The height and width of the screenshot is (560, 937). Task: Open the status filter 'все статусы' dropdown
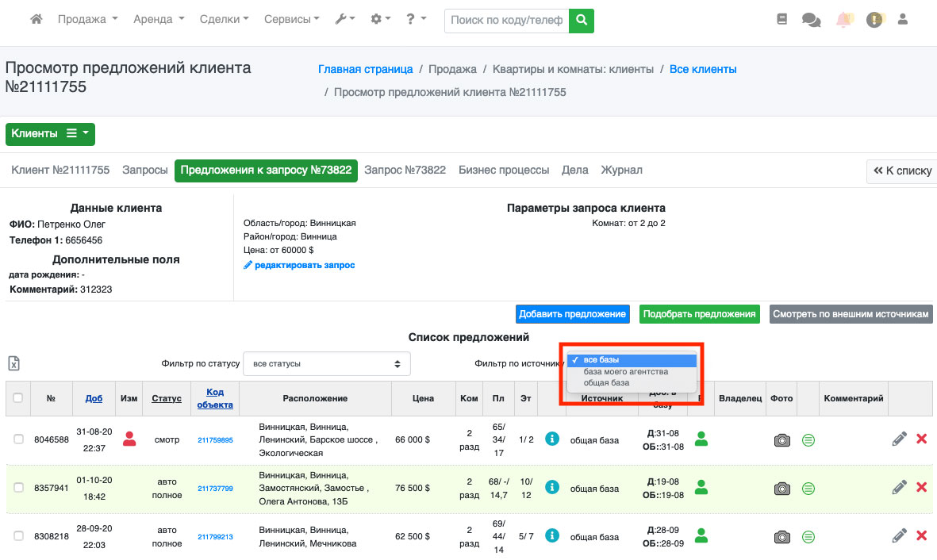pyautogui.click(x=326, y=364)
